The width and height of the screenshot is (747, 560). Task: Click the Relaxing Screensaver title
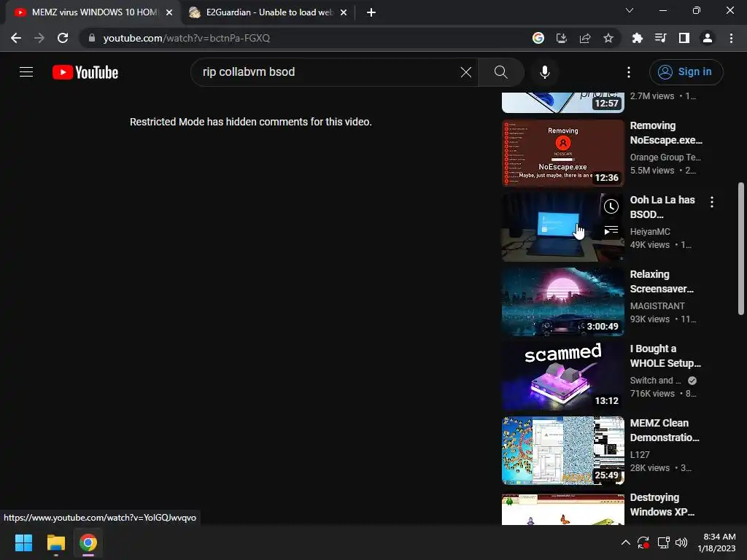(x=662, y=281)
